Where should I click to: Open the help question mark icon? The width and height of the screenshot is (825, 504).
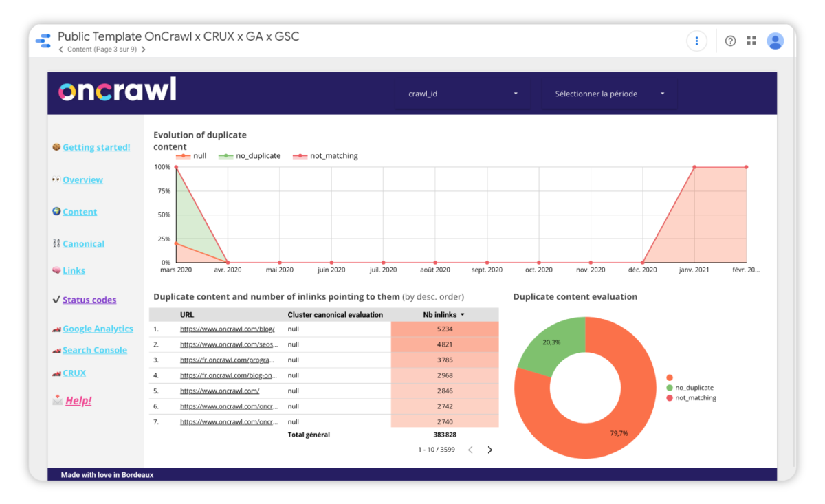pyautogui.click(x=731, y=41)
